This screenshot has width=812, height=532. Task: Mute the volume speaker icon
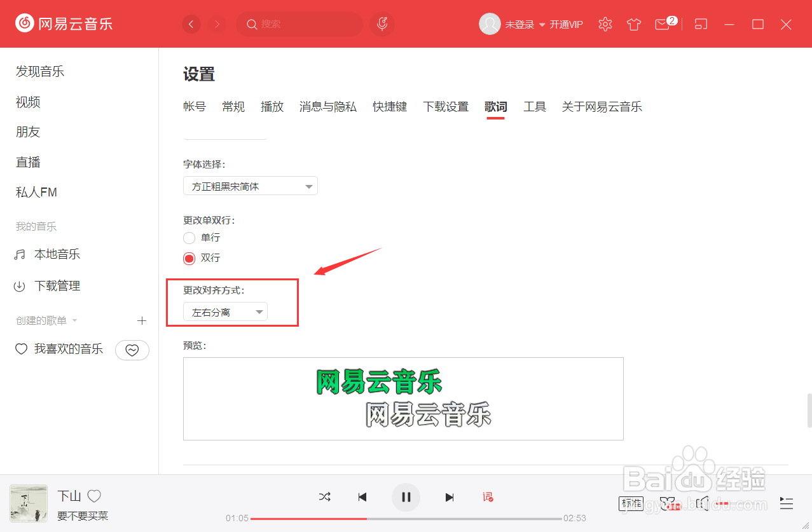click(702, 504)
